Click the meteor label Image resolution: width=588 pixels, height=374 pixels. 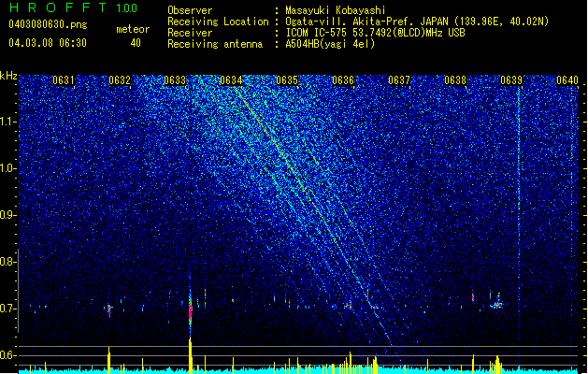point(133,29)
